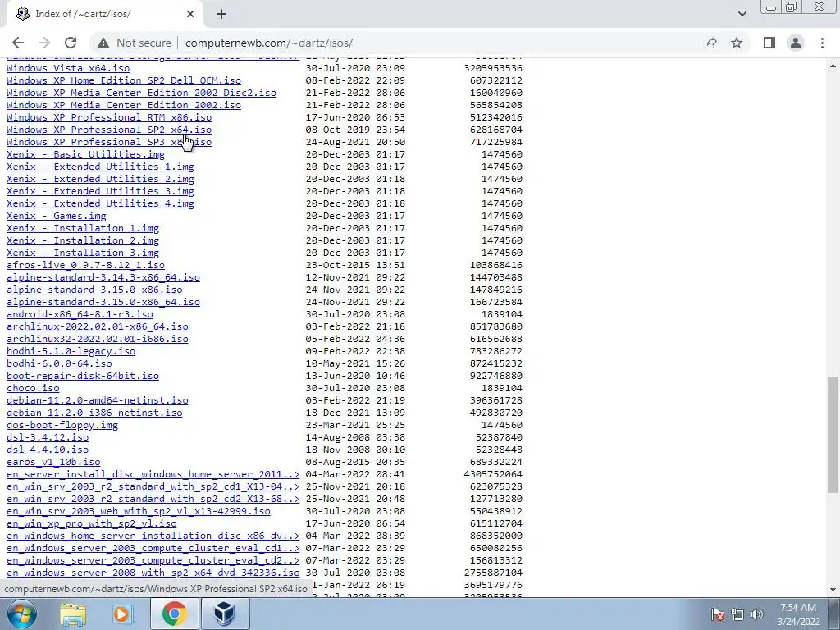This screenshot has height=630, width=840.
Task: Open Windows Explorer from the taskbar
Action: tap(73, 614)
